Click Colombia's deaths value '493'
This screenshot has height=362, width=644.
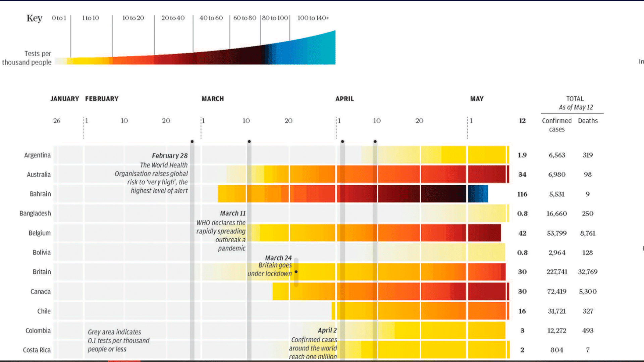point(588,330)
